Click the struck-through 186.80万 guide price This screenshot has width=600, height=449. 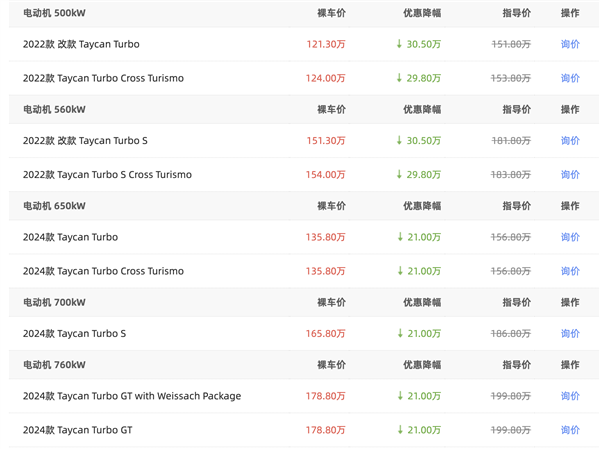pyautogui.click(x=511, y=334)
